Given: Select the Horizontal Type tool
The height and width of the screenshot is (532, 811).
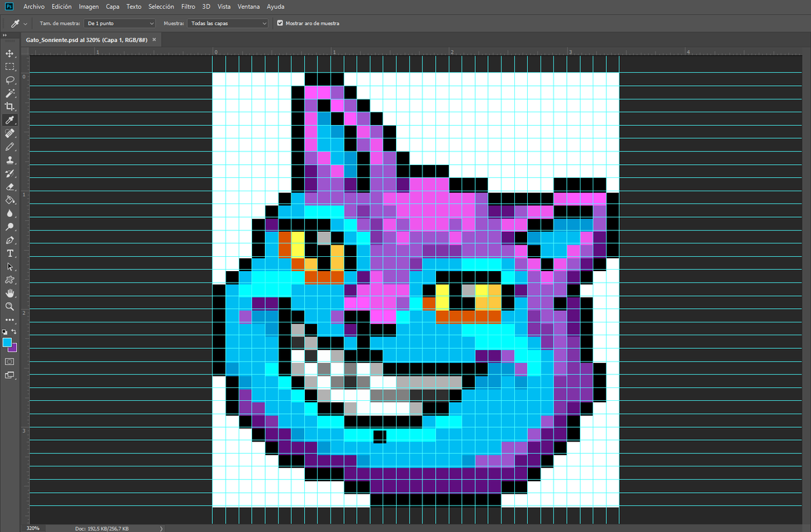Looking at the screenshot, I should (10, 253).
